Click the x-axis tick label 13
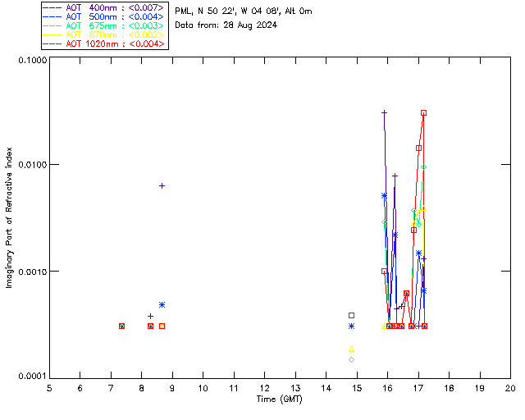 pyautogui.click(x=295, y=388)
